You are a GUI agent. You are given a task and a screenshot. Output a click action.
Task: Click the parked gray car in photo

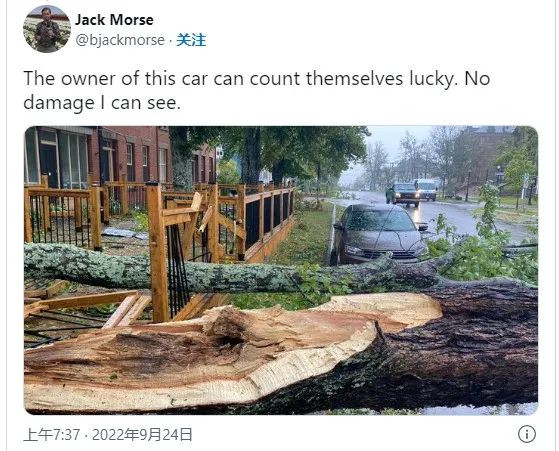[378, 234]
